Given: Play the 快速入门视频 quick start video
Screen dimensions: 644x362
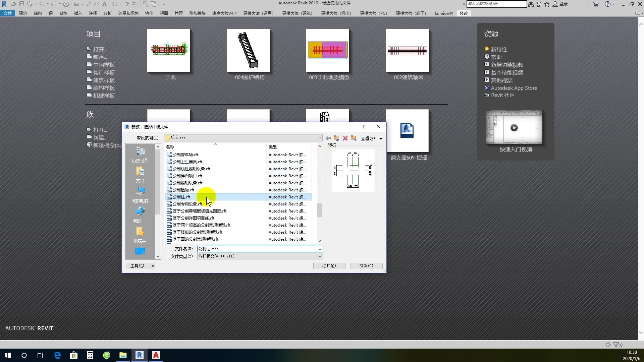Looking at the screenshot, I should pyautogui.click(x=514, y=128).
